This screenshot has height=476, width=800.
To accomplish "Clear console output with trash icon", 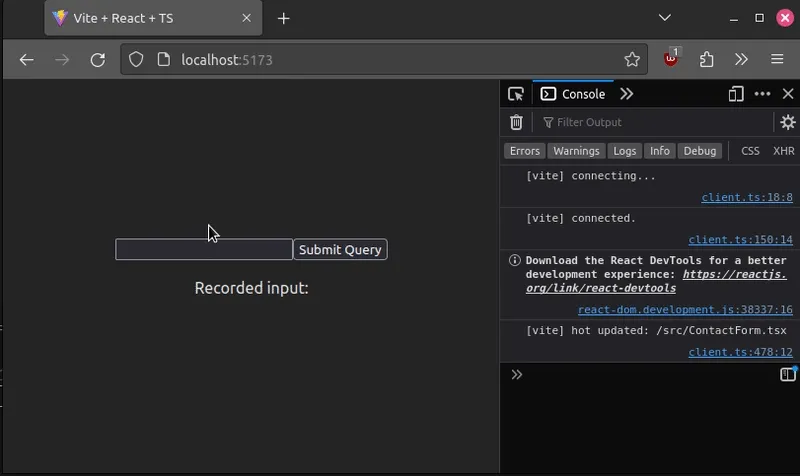I will (x=516, y=122).
